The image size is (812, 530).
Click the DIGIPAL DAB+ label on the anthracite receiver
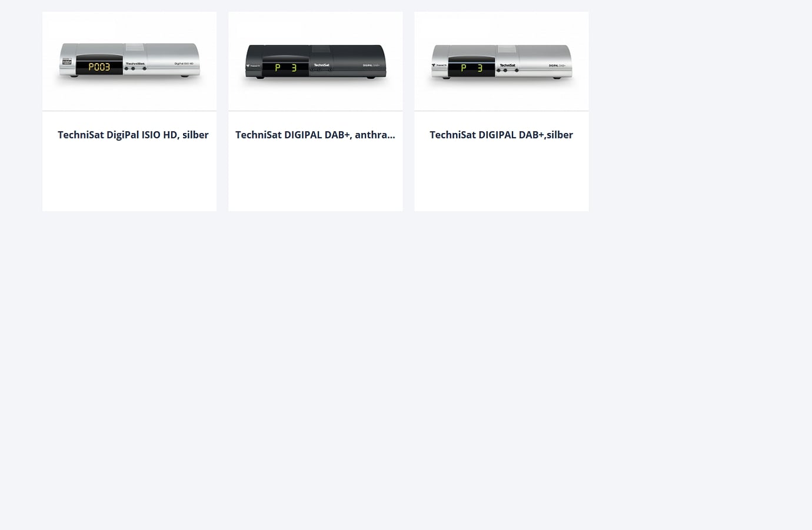pyautogui.click(x=371, y=65)
